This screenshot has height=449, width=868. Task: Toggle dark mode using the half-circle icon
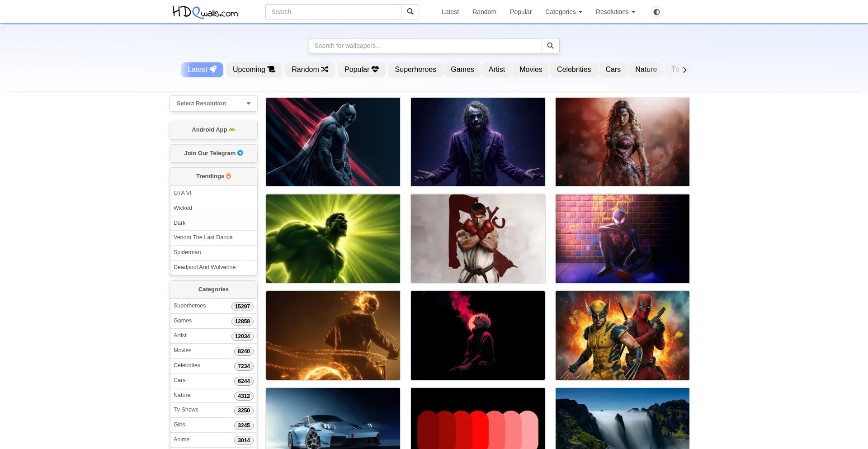coord(656,12)
